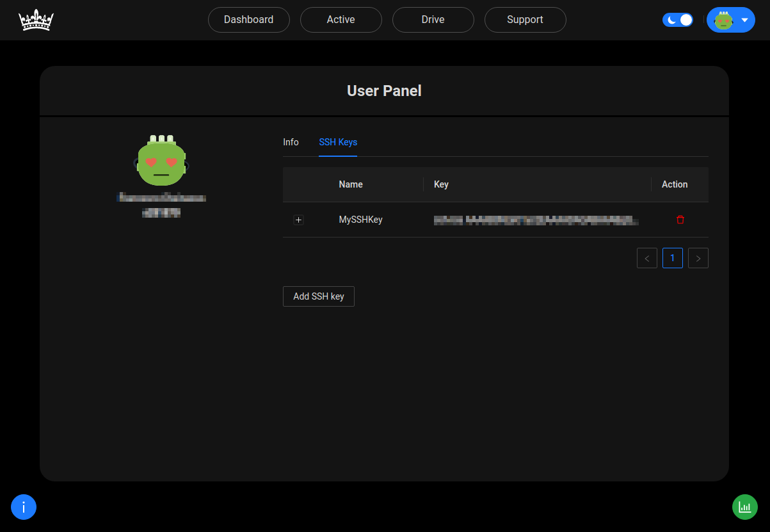The height and width of the screenshot is (532, 770).
Task: Delete MySSHKey using the trash icon
Action: pyautogui.click(x=680, y=220)
